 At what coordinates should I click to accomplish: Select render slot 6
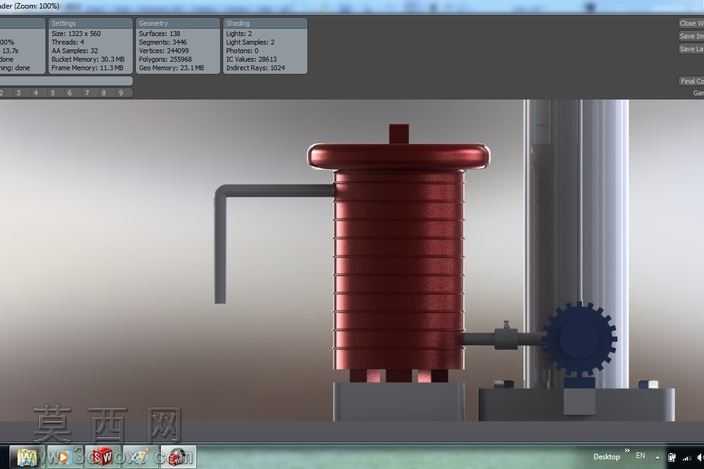coord(70,93)
